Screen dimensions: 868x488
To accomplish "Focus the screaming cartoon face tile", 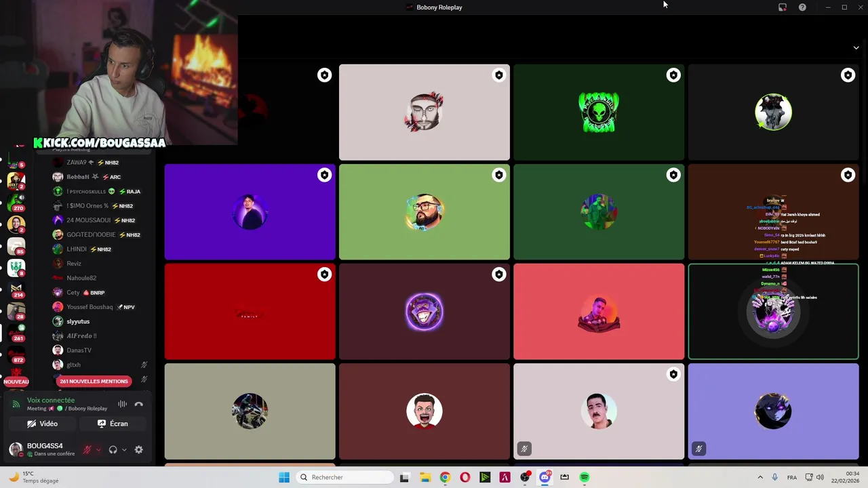I will (425, 411).
